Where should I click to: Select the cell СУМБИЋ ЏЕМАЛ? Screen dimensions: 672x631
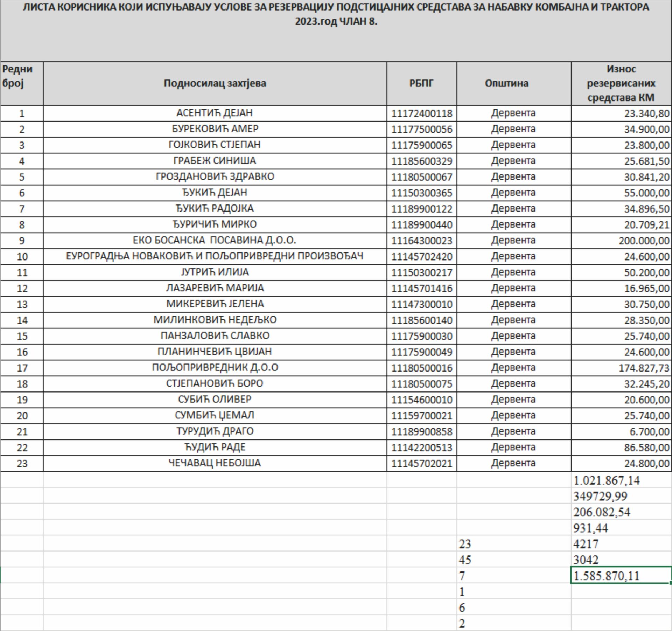(x=215, y=416)
